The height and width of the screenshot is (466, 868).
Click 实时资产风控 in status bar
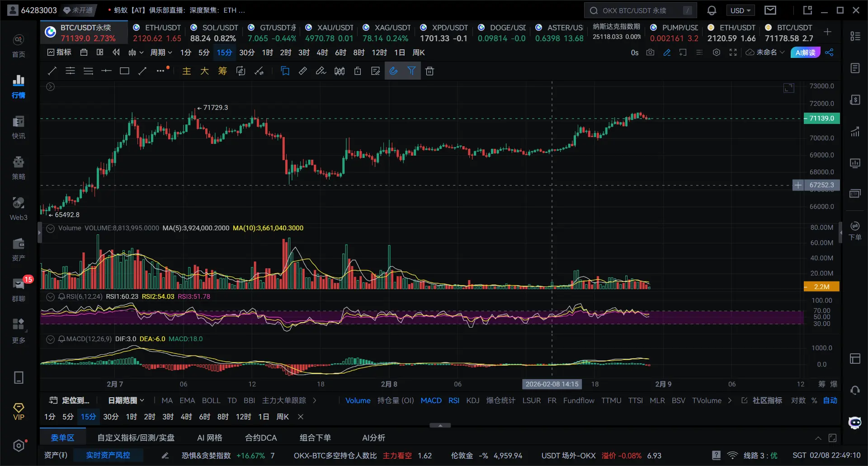(x=108, y=455)
